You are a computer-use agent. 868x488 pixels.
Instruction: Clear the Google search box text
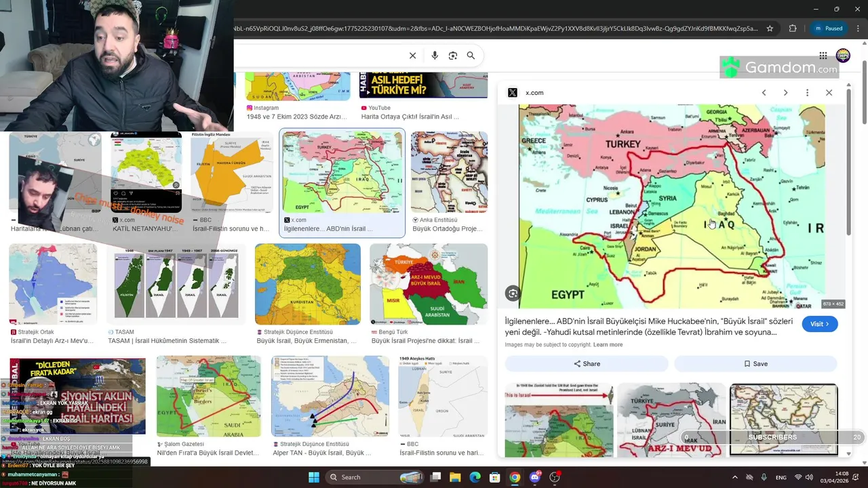(412, 56)
